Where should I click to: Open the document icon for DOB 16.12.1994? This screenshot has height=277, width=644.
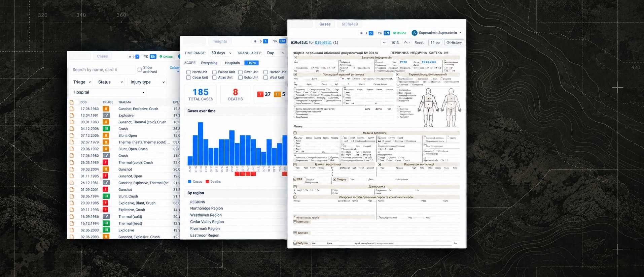click(72, 223)
